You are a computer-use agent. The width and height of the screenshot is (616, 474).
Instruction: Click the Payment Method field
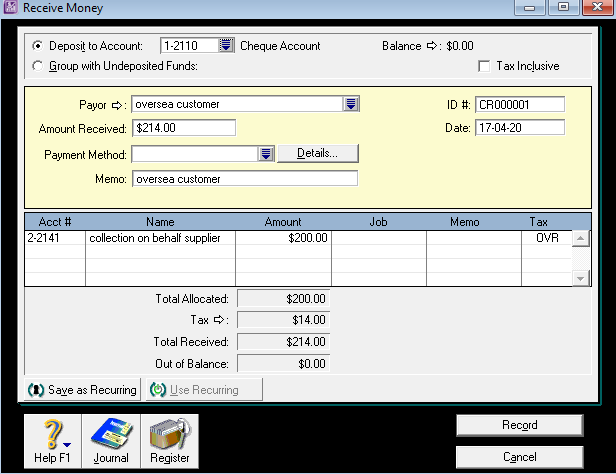pos(195,154)
